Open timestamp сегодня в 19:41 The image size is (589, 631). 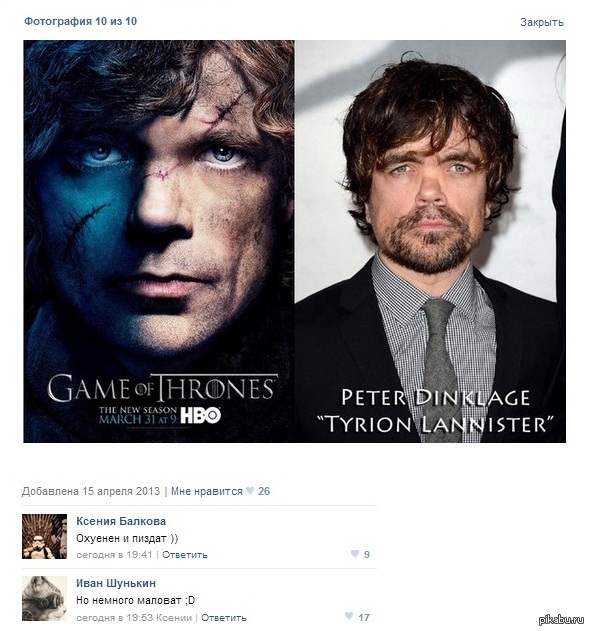[x=114, y=555]
